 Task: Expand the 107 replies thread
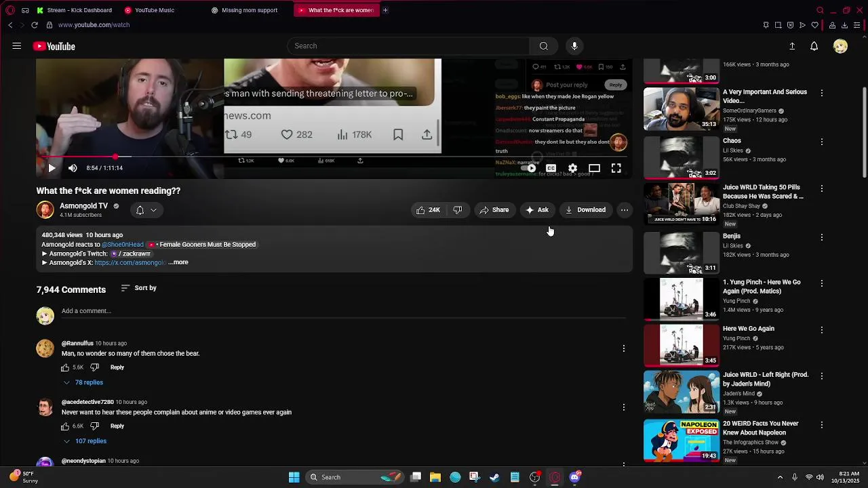pyautogui.click(x=85, y=441)
